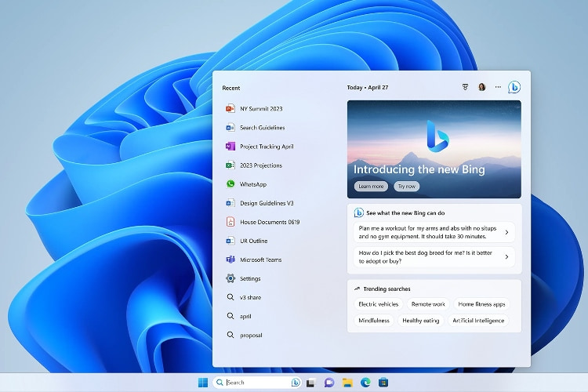The width and height of the screenshot is (588, 392).
Task: Select Artificial Intelligence trending search
Action: tap(478, 321)
